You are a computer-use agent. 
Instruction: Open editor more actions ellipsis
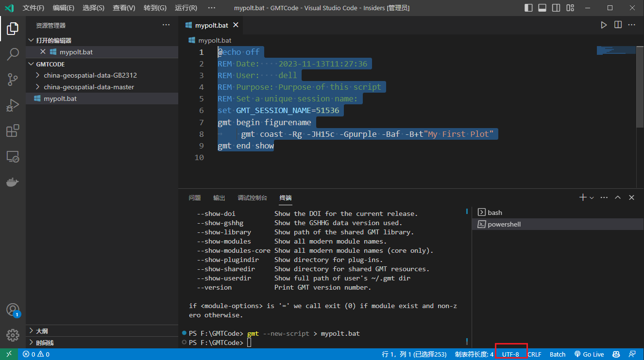tap(632, 25)
